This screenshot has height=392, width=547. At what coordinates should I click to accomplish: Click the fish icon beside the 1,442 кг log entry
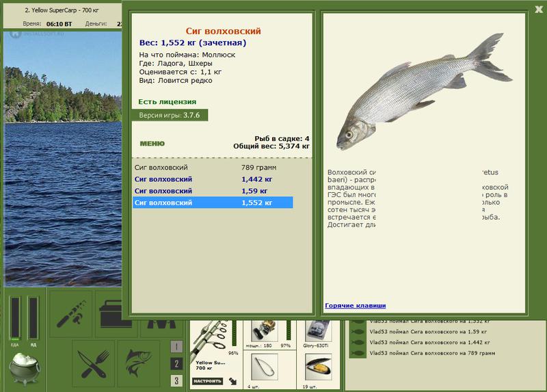[358, 343]
